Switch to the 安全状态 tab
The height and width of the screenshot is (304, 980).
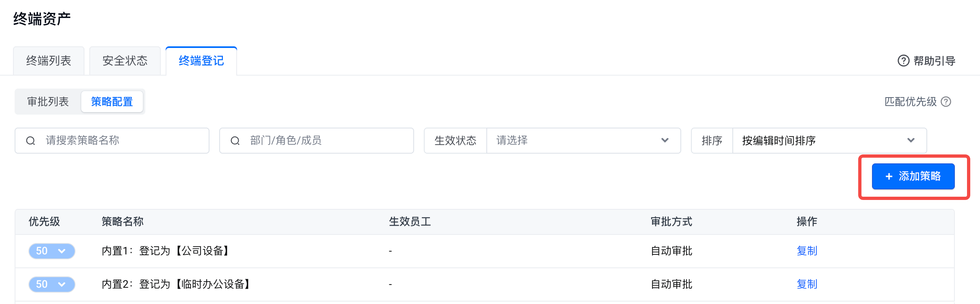tap(125, 61)
